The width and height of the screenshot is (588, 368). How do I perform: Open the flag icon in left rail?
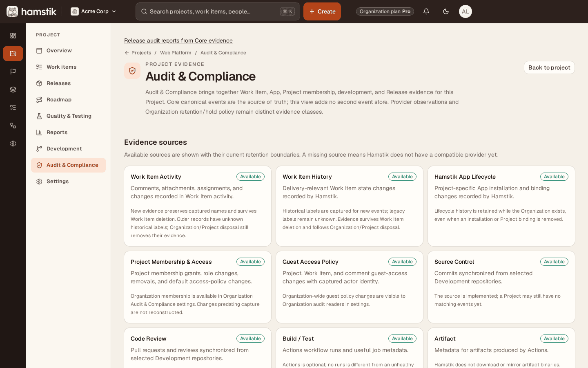(x=13, y=72)
